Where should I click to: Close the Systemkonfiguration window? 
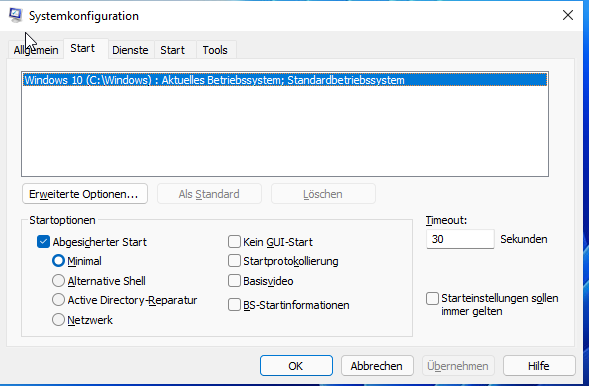568,15
